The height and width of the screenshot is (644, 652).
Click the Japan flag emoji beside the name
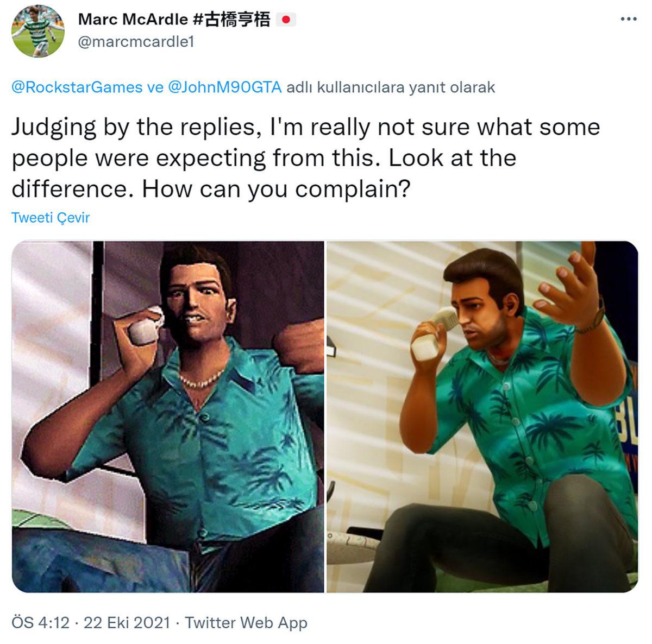coord(286,20)
